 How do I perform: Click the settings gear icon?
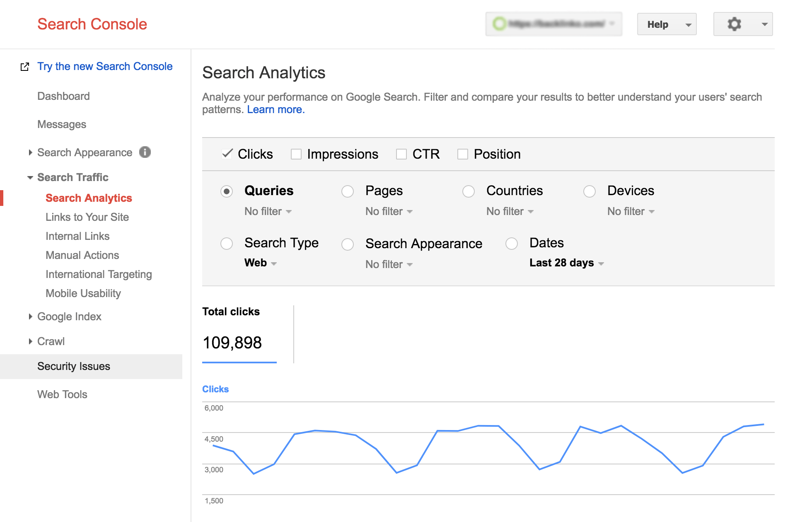tap(734, 24)
